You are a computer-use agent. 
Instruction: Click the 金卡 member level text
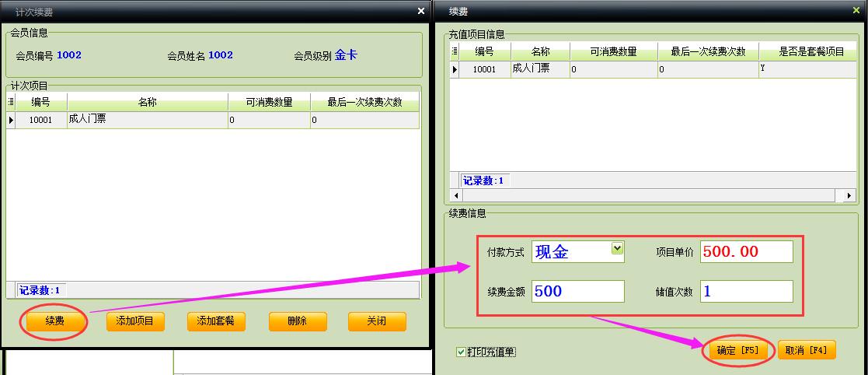(x=346, y=54)
